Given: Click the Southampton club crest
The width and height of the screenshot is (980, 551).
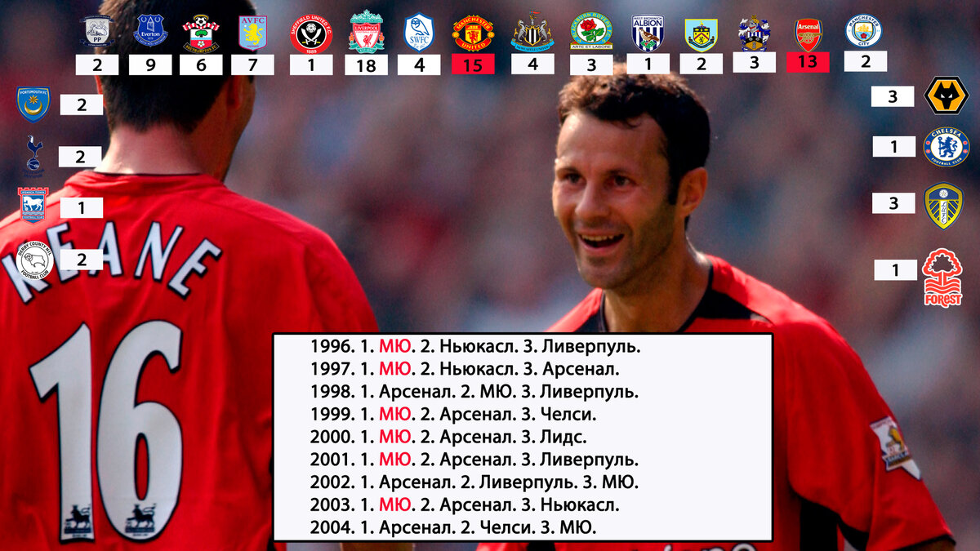Looking at the screenshot, I should (x=201, y=33).
